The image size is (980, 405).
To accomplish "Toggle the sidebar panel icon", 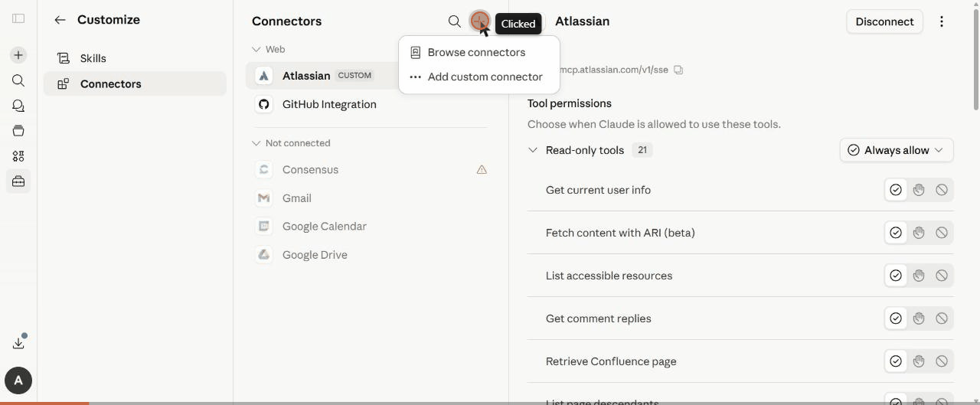I will (18, 18).
